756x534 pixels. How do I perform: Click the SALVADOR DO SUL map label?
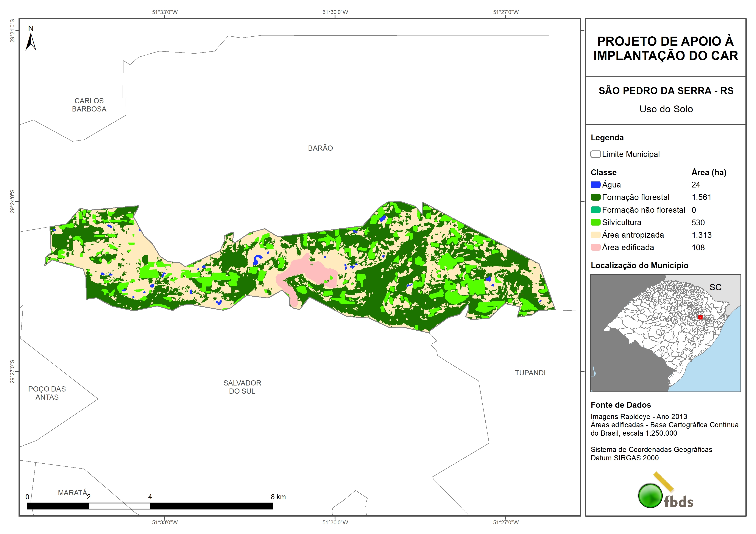tap(242, 387)
